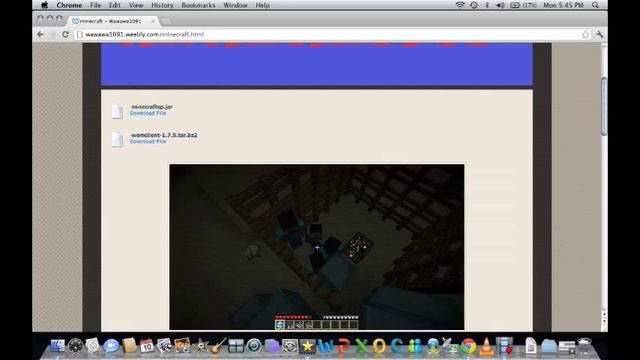Open the Apple menu
This screenshot has height=360, width=640.
44,5
